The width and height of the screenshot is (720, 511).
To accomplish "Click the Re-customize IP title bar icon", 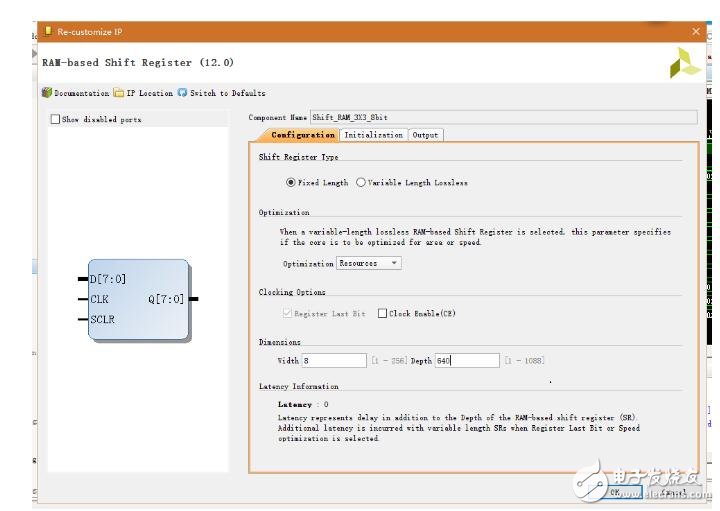I will coord(48,31).
